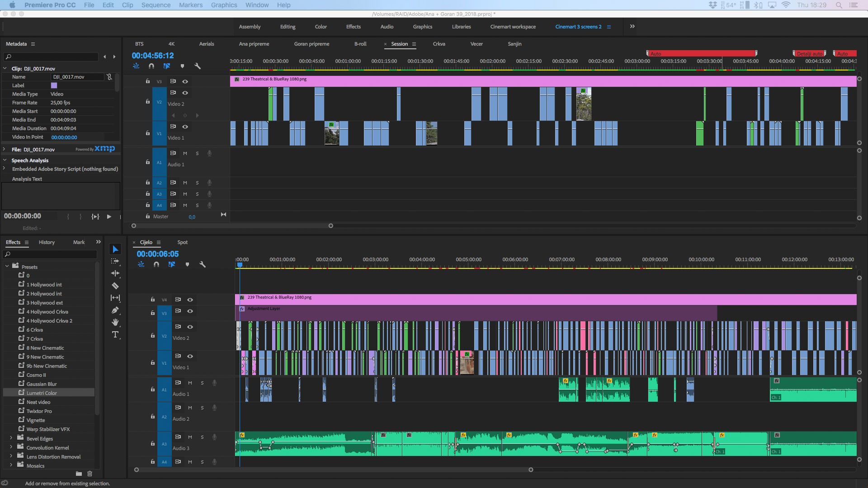
Task: Hide V3 adjustment layer track in Cjelo
Action: (190, 311)
